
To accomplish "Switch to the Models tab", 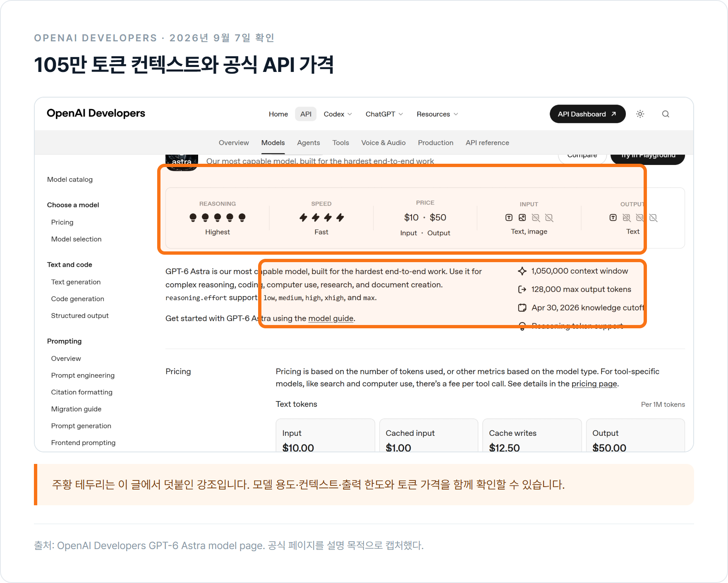I will pos(273,143).
